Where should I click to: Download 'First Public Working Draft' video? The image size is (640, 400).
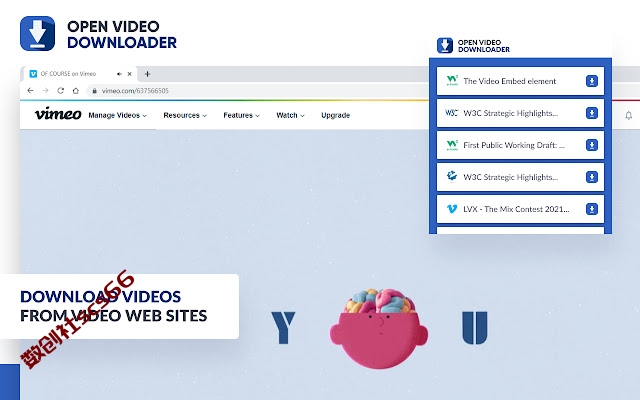(x=592, y=145)
